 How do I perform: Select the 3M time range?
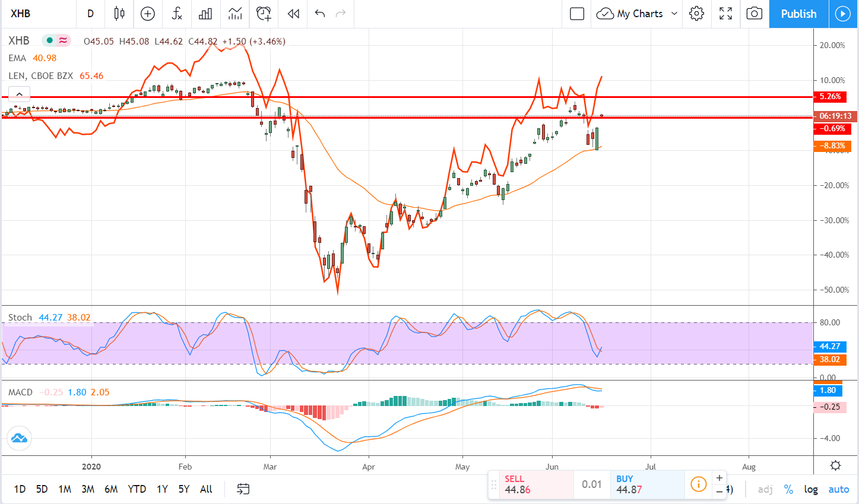(x=88, y=489)
